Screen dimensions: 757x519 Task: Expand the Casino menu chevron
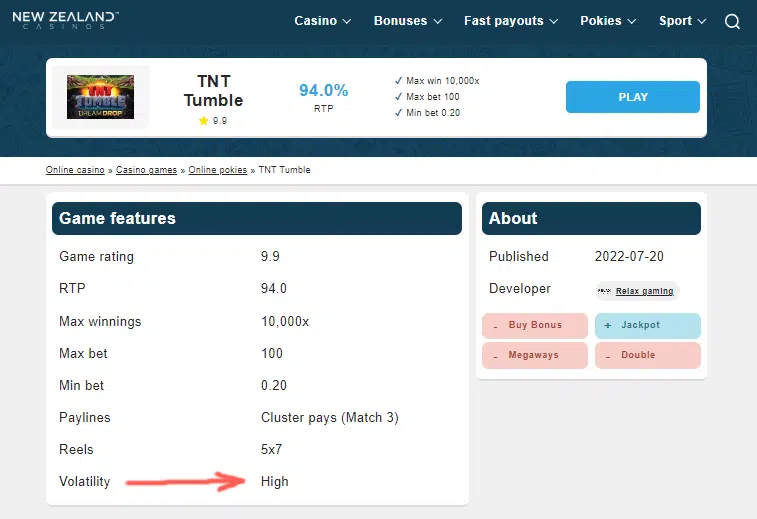[347, 21]
